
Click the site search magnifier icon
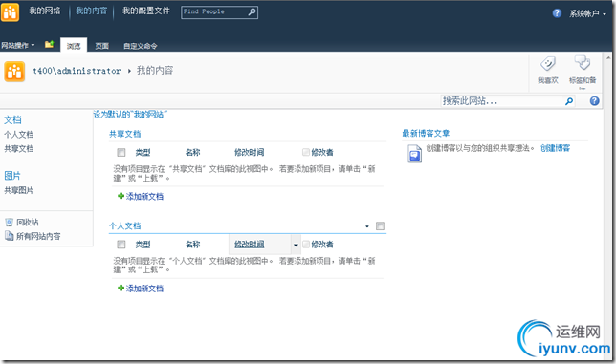tap(569, 101)
